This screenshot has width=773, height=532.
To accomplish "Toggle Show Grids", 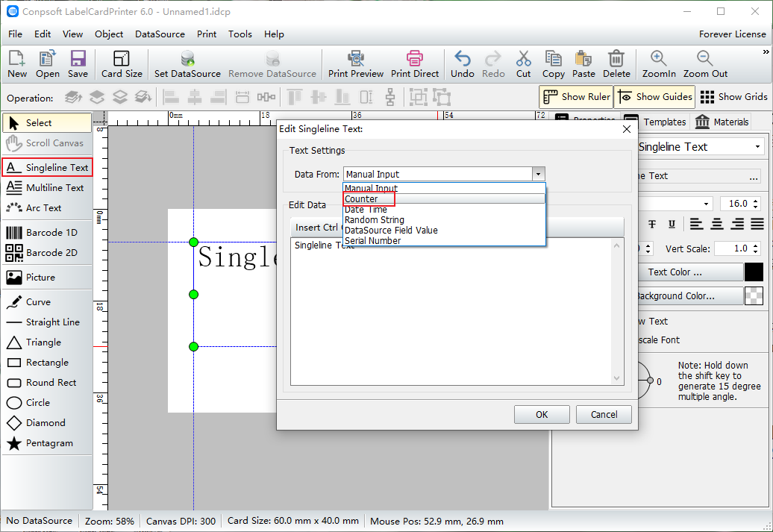I will click(x=733, y=97).
